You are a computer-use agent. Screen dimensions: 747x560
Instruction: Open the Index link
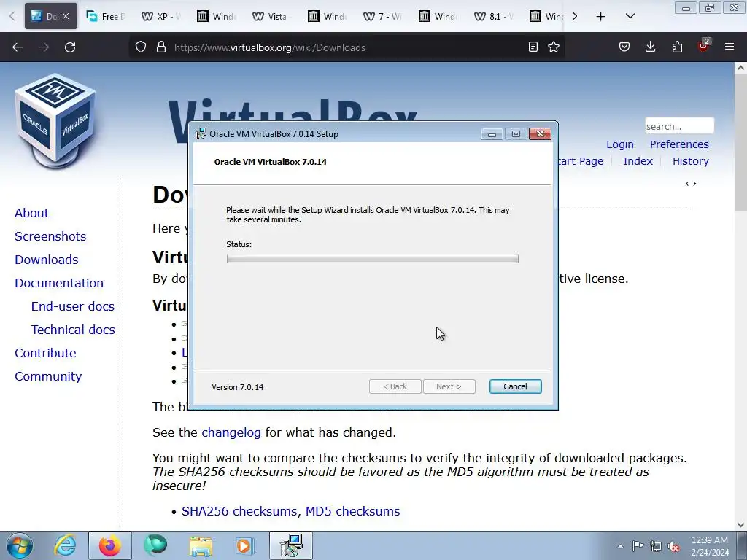click(638, 161)
